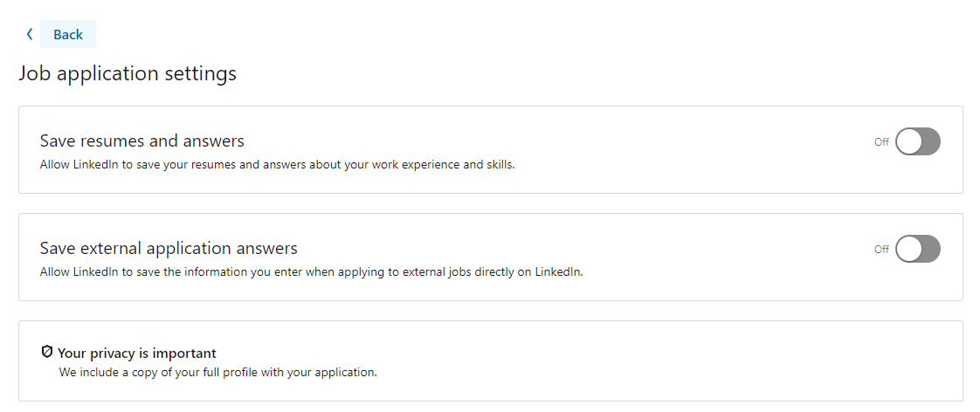Click the back chevron arrow icon

[29, 34]
